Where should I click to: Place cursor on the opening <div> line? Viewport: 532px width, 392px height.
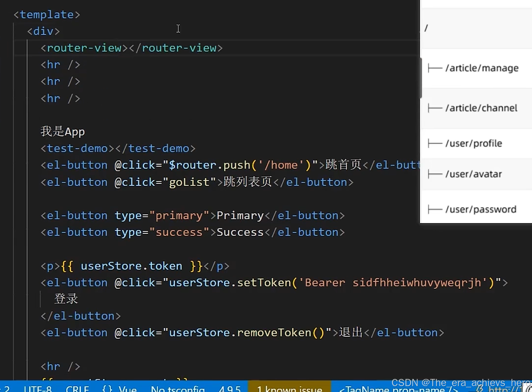pos(43,31)
